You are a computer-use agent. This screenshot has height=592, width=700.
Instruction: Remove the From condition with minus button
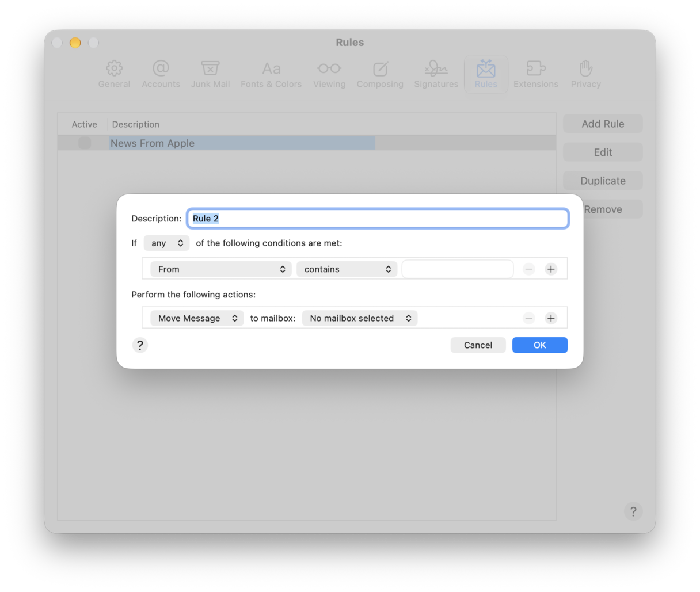point(529,269)
